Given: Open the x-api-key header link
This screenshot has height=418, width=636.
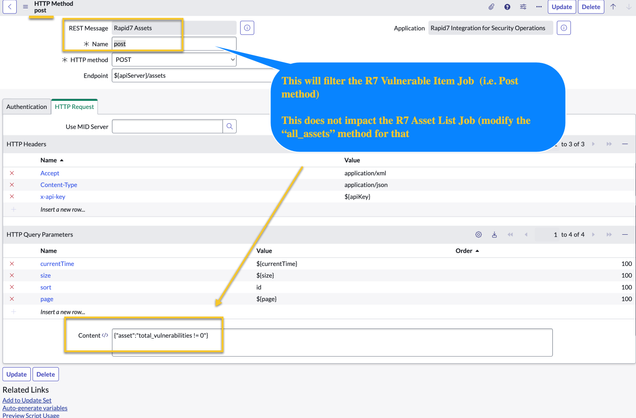Looking at the screenshot, I should [x=52, y=197].
